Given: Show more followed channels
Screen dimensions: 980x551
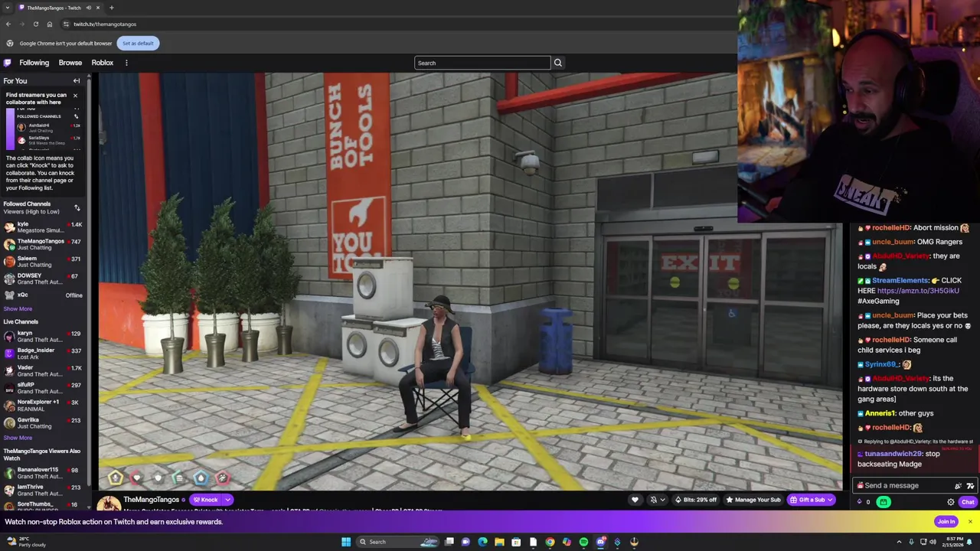Looking at the screenshot, I should [18, 308].
